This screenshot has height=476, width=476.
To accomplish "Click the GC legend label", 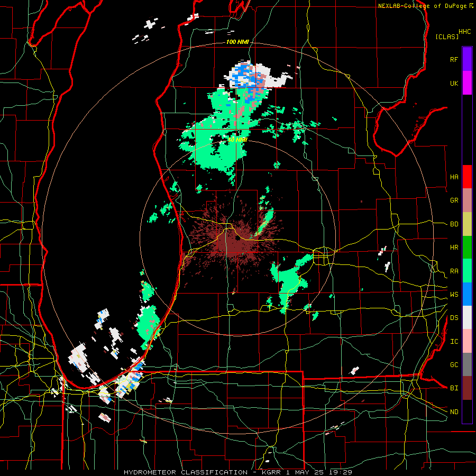I will pyautogui.click(x=454, y=364).
